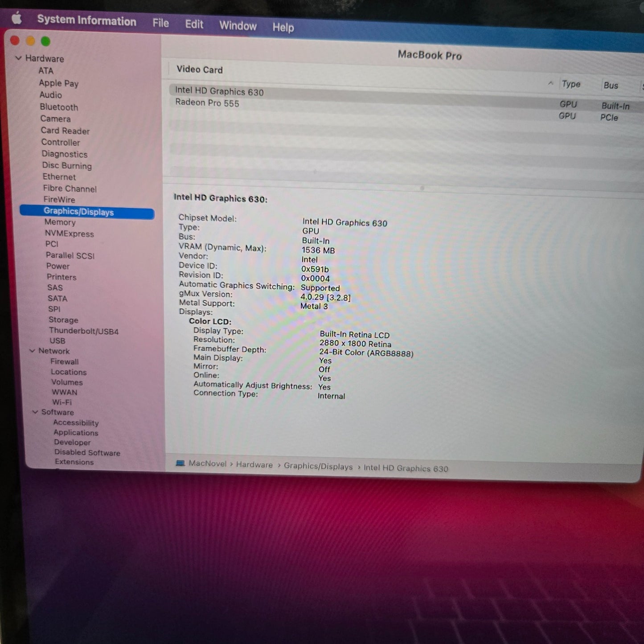
Task: Select Applications under Software
Action: pyautogui.click(x=76, y=432)
